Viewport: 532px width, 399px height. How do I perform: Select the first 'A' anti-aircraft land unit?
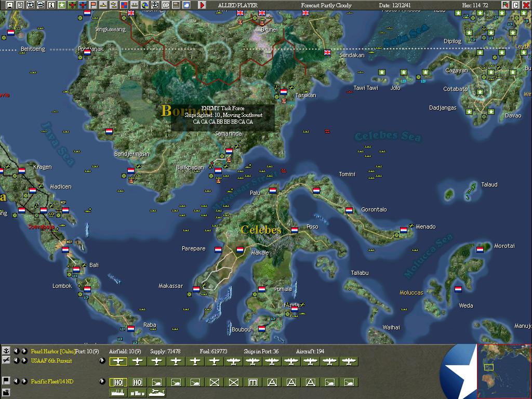click(x=272, y=382)
